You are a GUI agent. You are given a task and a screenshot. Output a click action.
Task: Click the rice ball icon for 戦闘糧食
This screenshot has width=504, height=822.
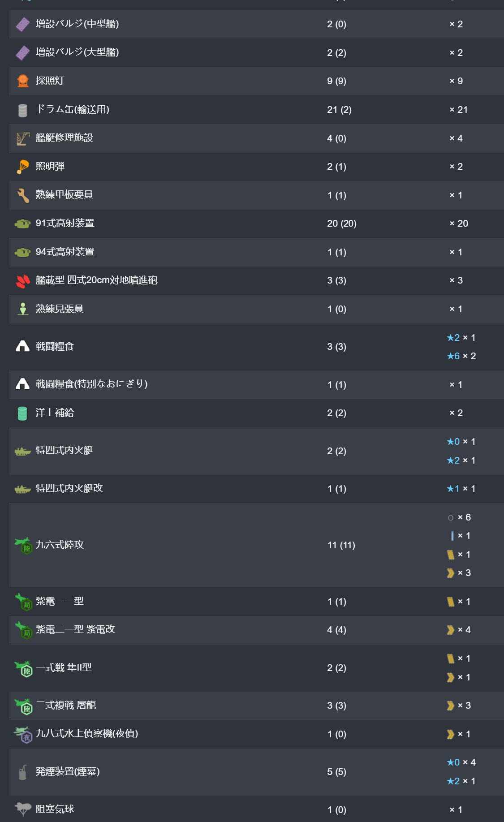pyautogui.click(x=23, y=346)
